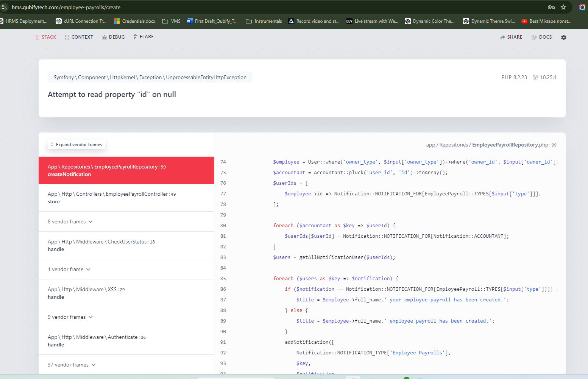This screenshot has height=379, width=588.
Task: Click the STACK lines icon
Action: (x=37, y=37)
